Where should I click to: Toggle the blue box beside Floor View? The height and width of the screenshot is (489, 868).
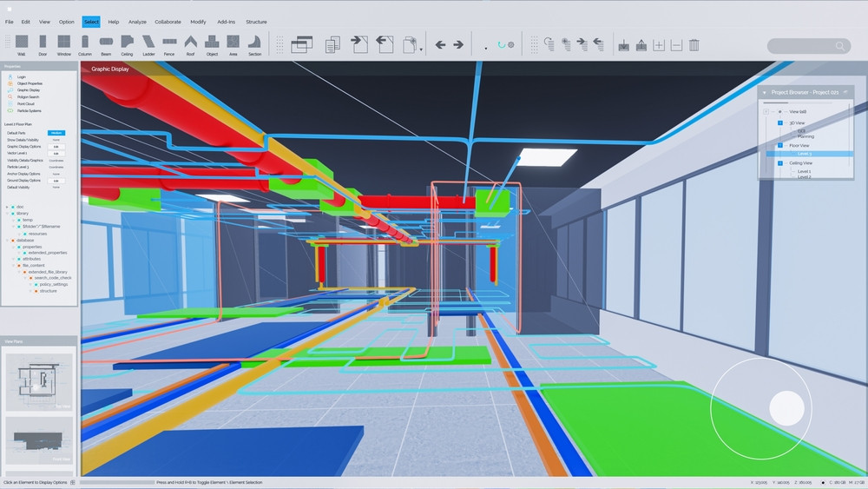[780, 145]
